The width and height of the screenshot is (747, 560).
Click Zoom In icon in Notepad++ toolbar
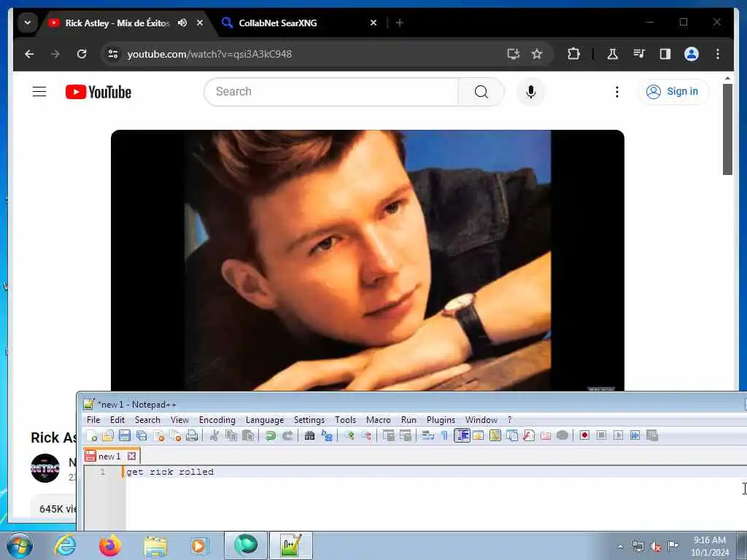click(349, 435)
